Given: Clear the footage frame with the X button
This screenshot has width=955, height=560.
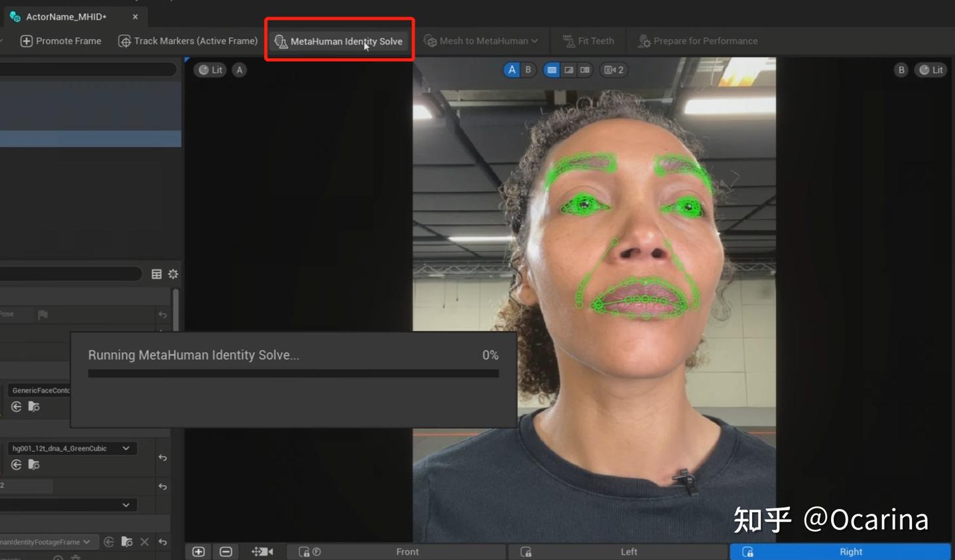Looking at the screenshot, I should pyautogui.click(x=145, y=541).
